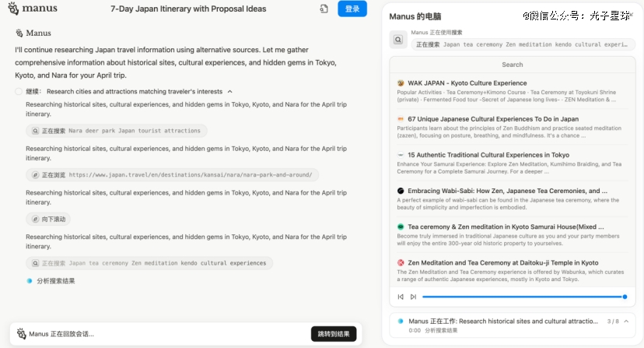Image resolution: width=644 pixels, height=348 pixels.
Task: Expand the 3/8 task progress chevron
Action: tap(626, 321)
